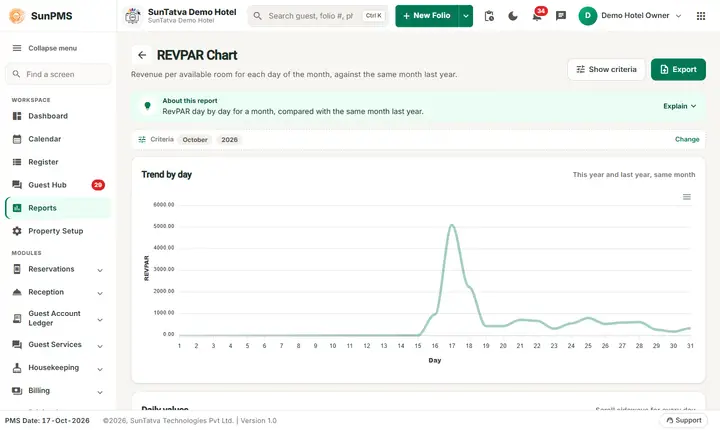
Task: Open the chat messages icon in header
Action: tap(561, 16)
